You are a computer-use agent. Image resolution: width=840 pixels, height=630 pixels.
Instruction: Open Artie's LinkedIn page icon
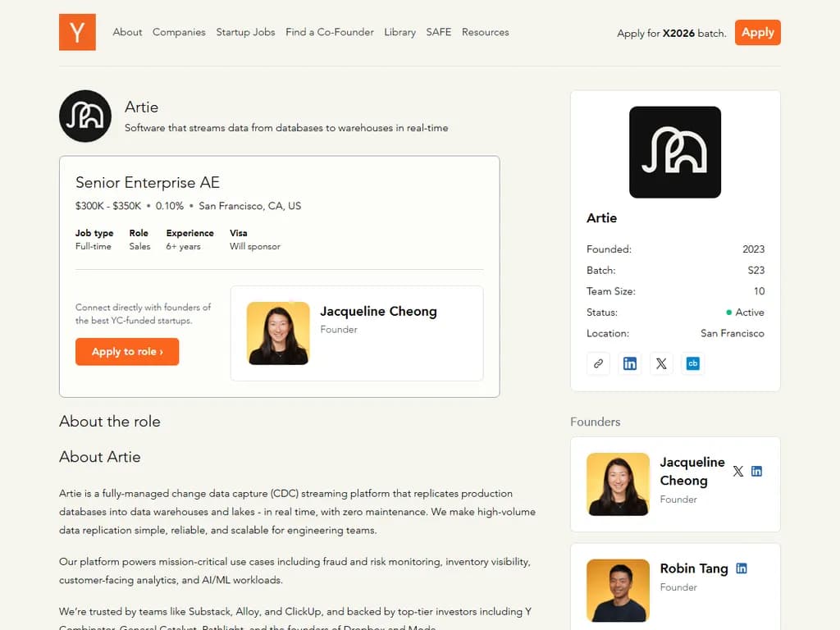[630, 363]
